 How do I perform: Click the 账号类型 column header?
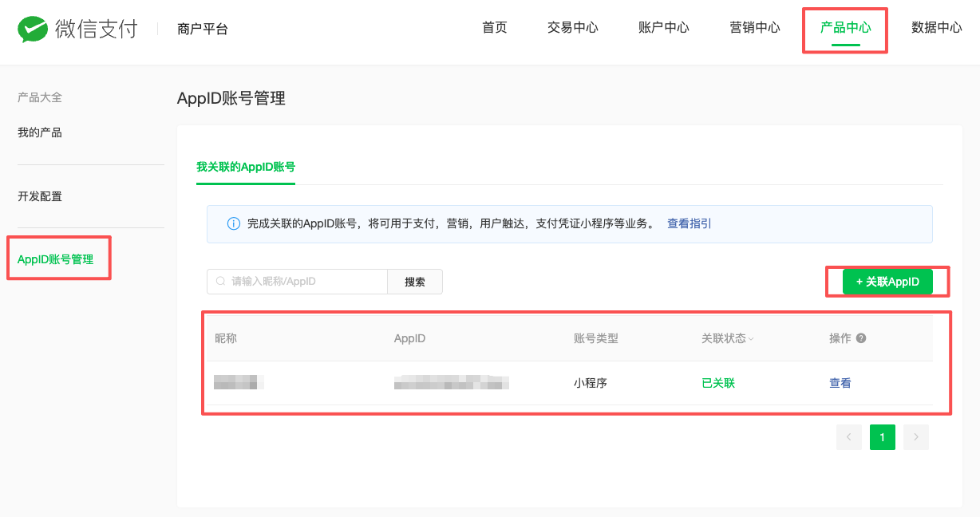596,338
